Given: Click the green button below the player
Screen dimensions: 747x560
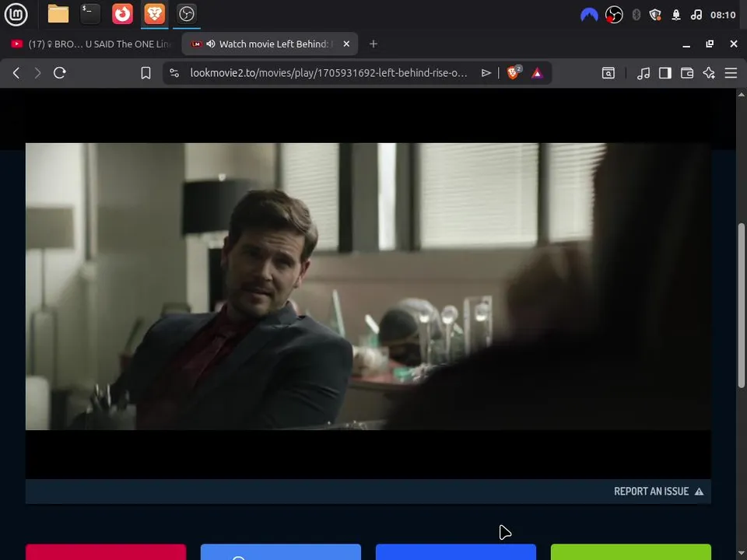Looking at the screenshot, I should pyautogui.click(x=631, y=552).
